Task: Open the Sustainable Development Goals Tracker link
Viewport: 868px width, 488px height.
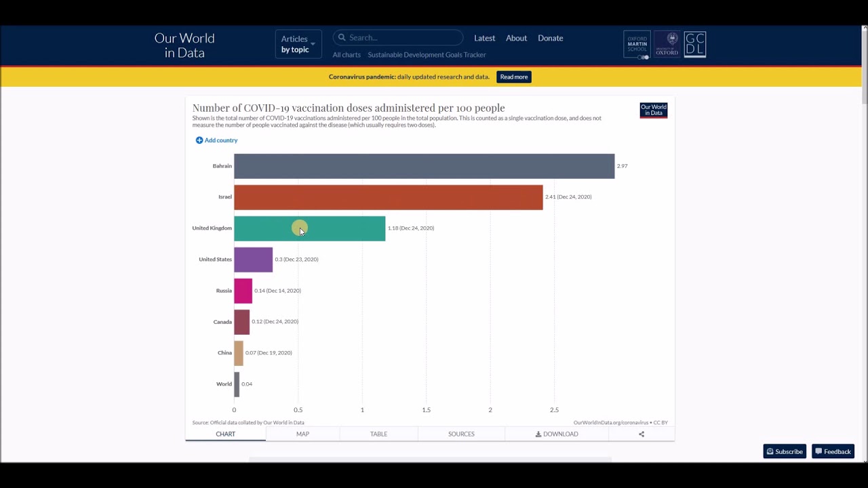Action: click(427, 55)
